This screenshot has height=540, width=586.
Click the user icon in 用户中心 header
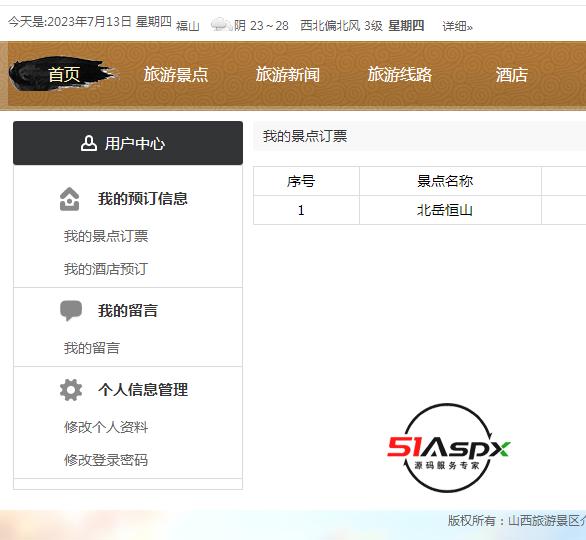(x=89, y=144)
